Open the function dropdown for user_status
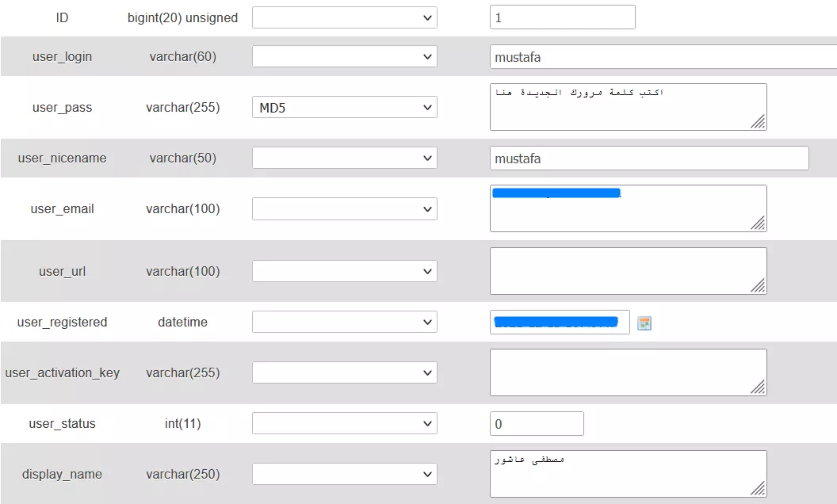This screenshot has height=504, width=837. tap(344, 423)
